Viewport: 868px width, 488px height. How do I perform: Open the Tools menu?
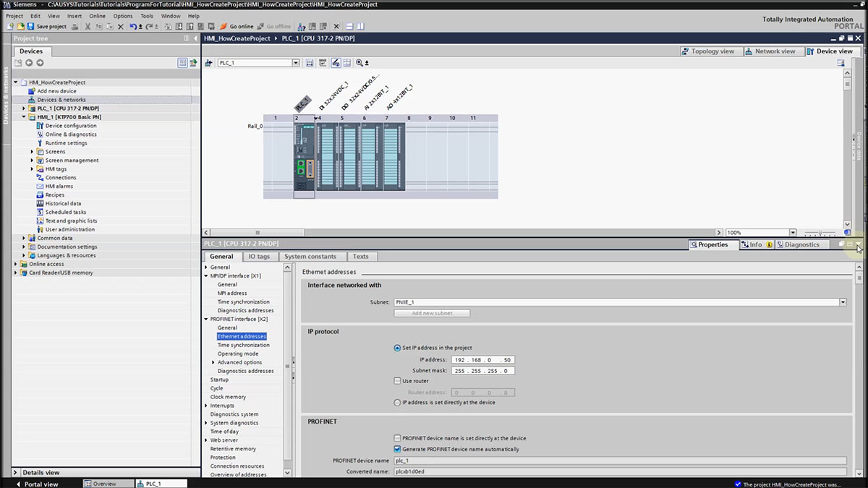[x=147, y=16]
